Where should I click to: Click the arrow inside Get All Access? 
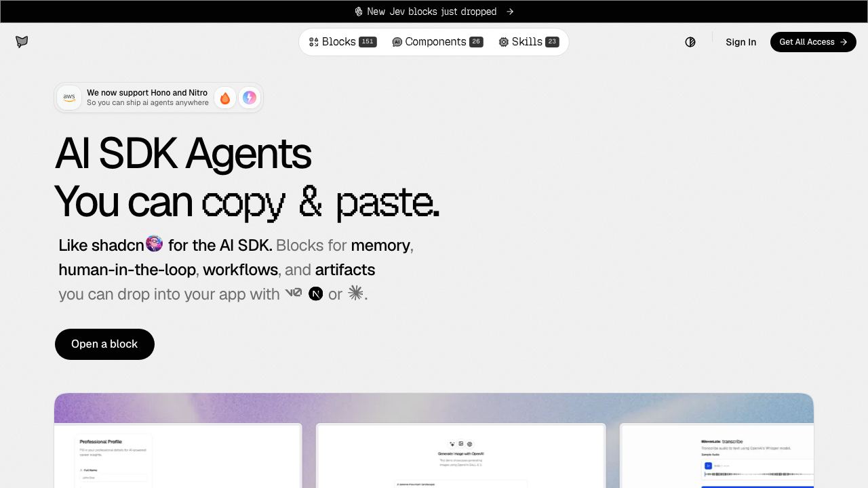coord(844,42)
